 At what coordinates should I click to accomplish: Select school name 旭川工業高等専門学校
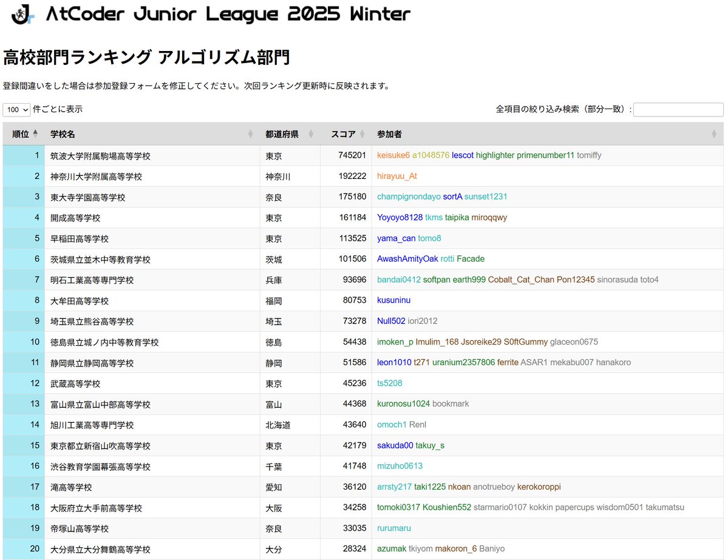pyautogui.click(x=92, y=425)
